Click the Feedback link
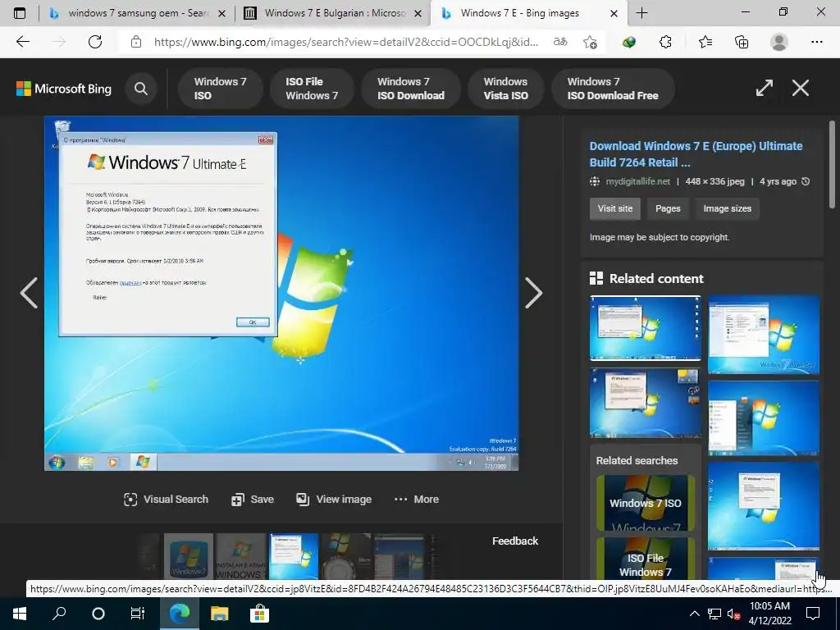The height and width of the screenshot is (630, 840). [515, 541]
